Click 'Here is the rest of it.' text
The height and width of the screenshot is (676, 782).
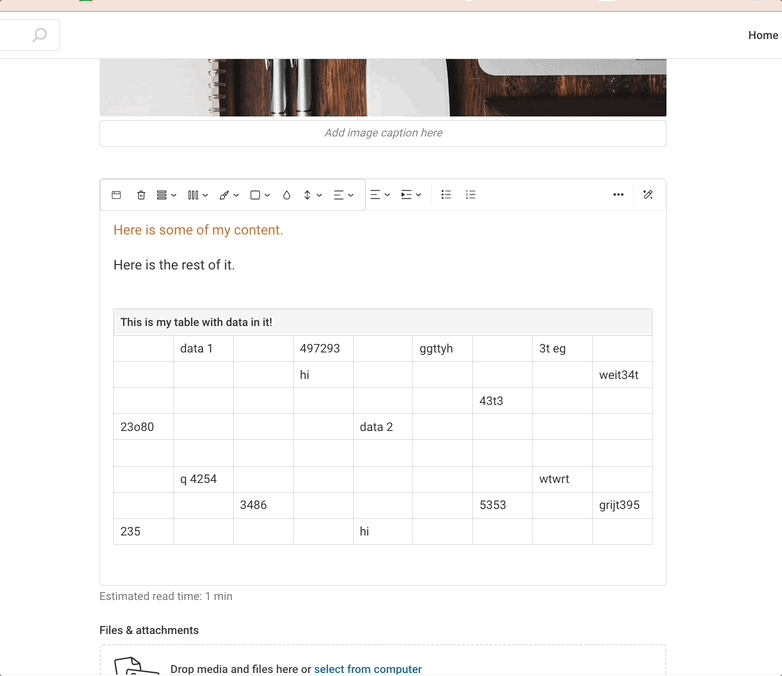click(174, 265)
